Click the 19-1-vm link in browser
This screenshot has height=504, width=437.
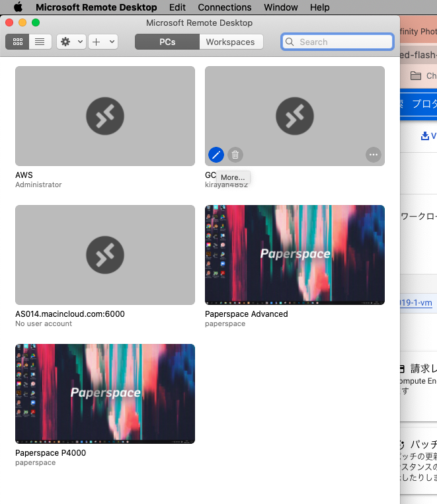(416, 303)
